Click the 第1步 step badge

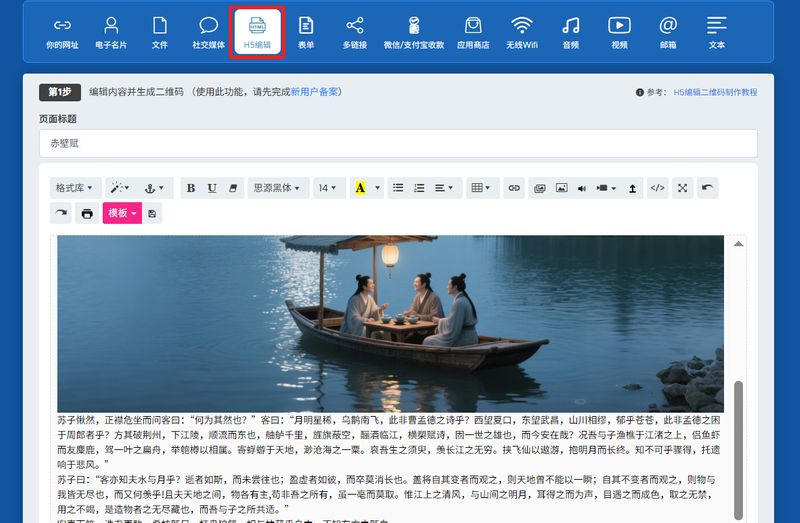pos(60,92)
